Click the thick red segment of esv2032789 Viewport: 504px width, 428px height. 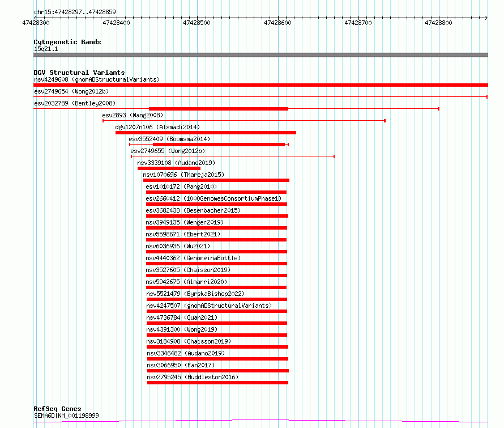pyautogui.click(x=219, y=109)
